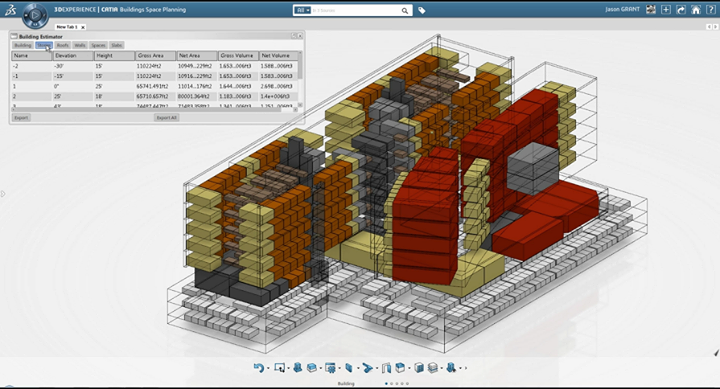Select the second toolbar page dot
Viewport: 720px width, 389px height.
(391, 383)
